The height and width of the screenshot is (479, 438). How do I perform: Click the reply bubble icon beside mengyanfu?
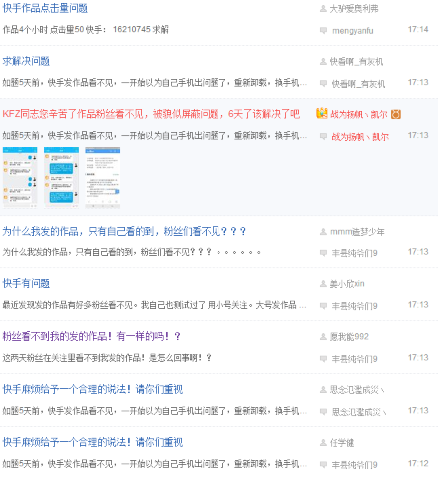pyautogui.click(x=323, y=30)
